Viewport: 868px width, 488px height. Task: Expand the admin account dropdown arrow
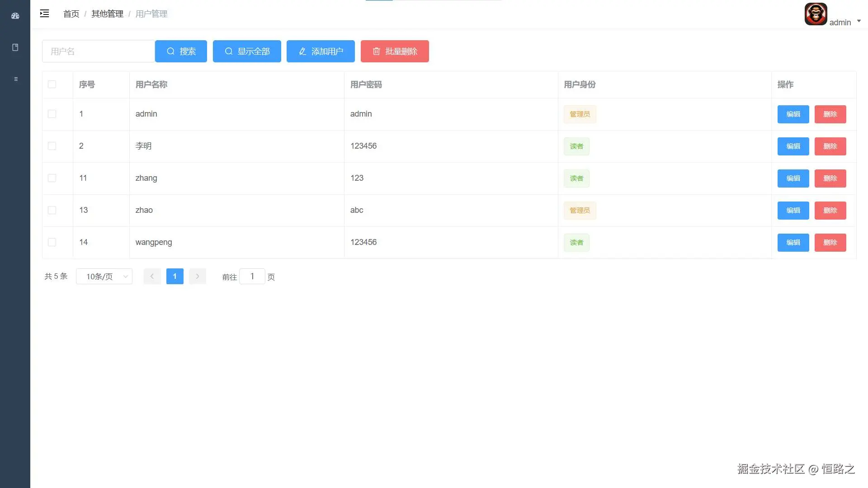coord(859,21)
